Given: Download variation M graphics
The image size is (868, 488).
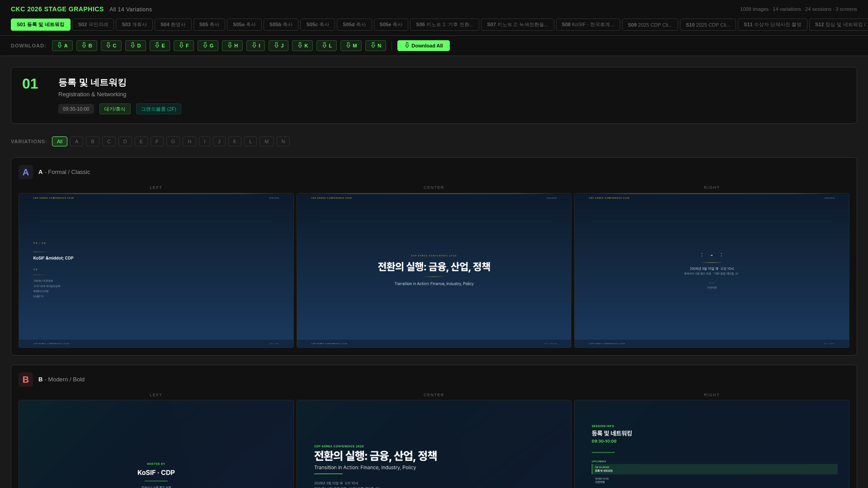Looking at the screenshot, I should (351, 46).
